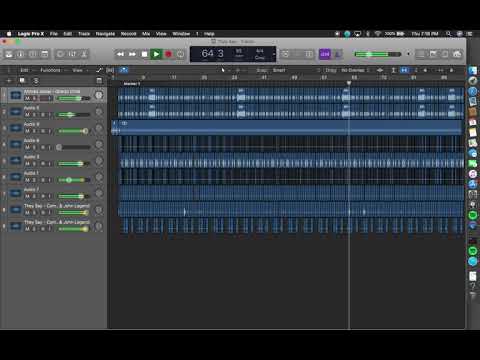This screenshot has width=480, height=360.
Task: Open the Library button in control bar
Action: point(9,54)
